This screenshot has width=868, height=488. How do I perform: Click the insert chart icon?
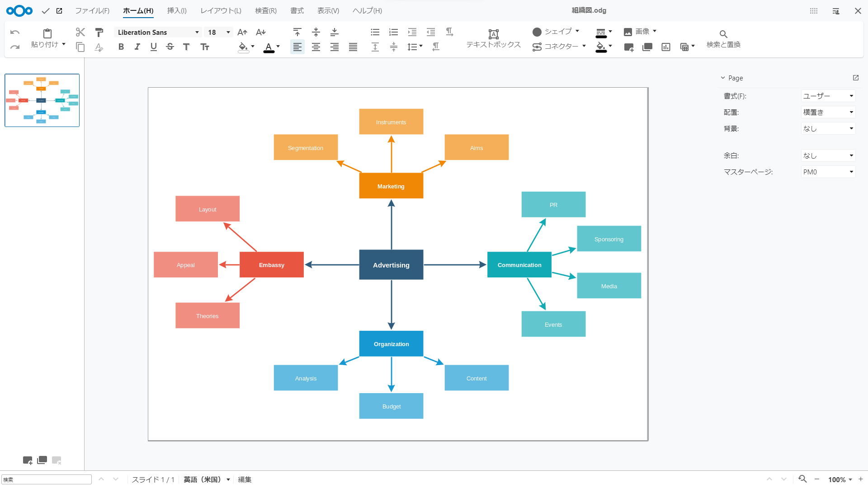(665, 47)
